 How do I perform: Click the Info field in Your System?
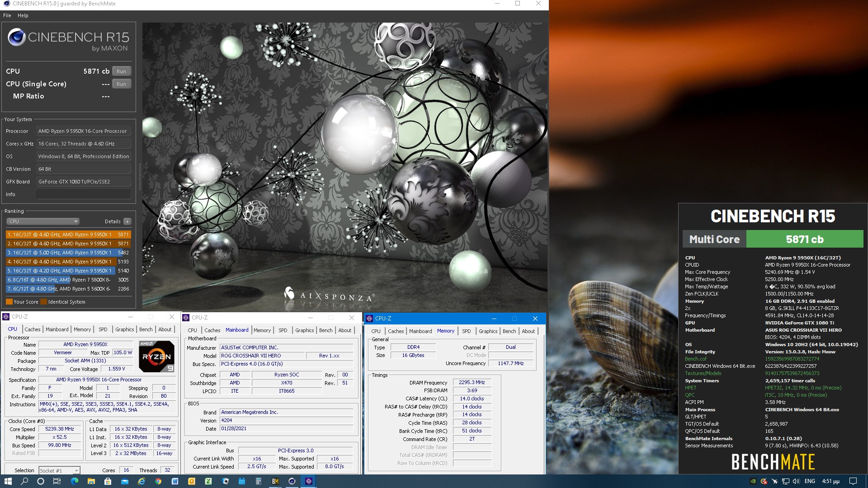click(x=84, y=194)
